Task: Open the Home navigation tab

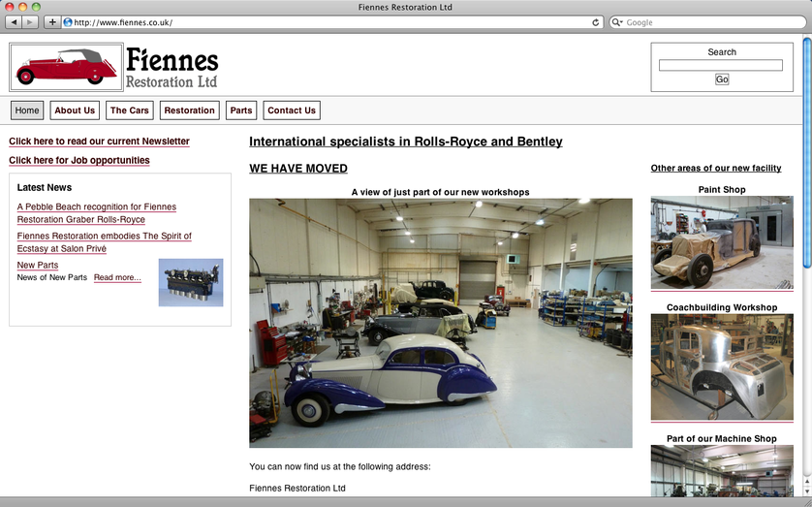Action: click(x=27, y=111)
